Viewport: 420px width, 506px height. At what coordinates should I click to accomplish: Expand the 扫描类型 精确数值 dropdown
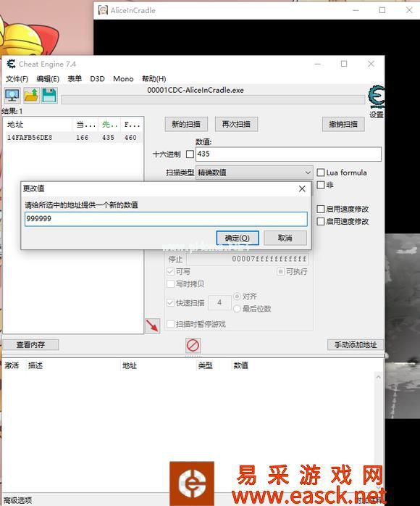[254, 173]
